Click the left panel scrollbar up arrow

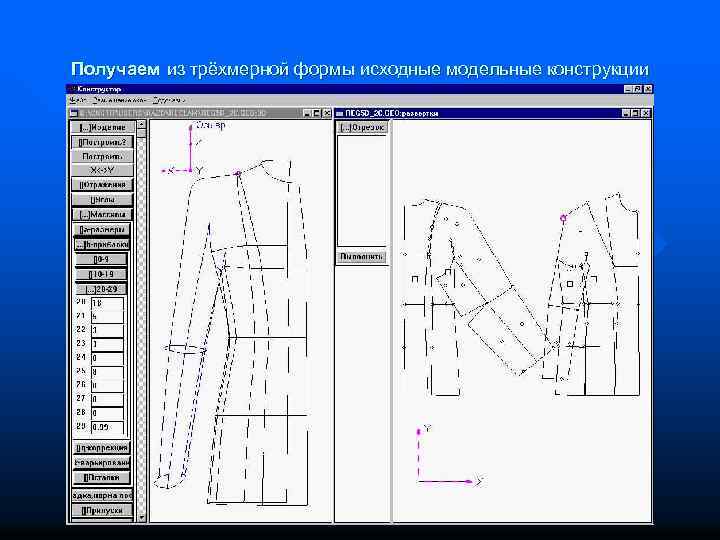[x=141, y=124]
